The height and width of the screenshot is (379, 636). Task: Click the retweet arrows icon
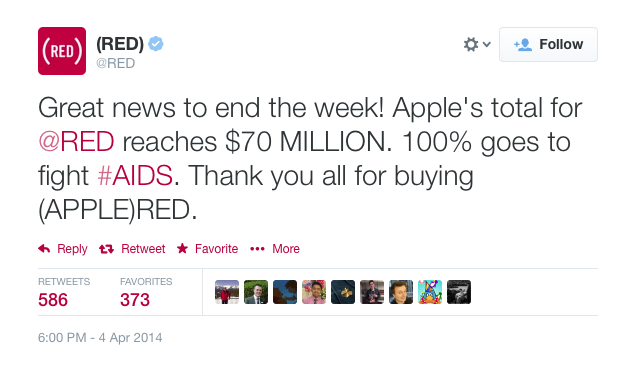pyautogui.click(x=106, y=249)
